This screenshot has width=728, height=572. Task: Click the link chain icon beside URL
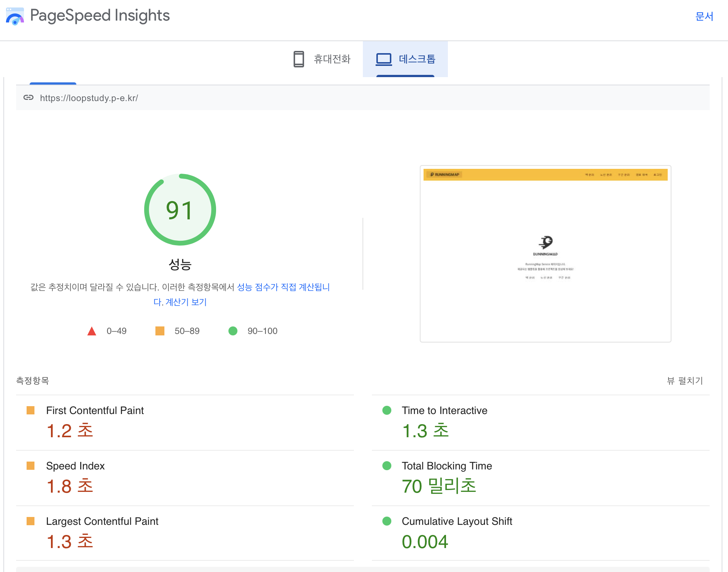[28, 98]
